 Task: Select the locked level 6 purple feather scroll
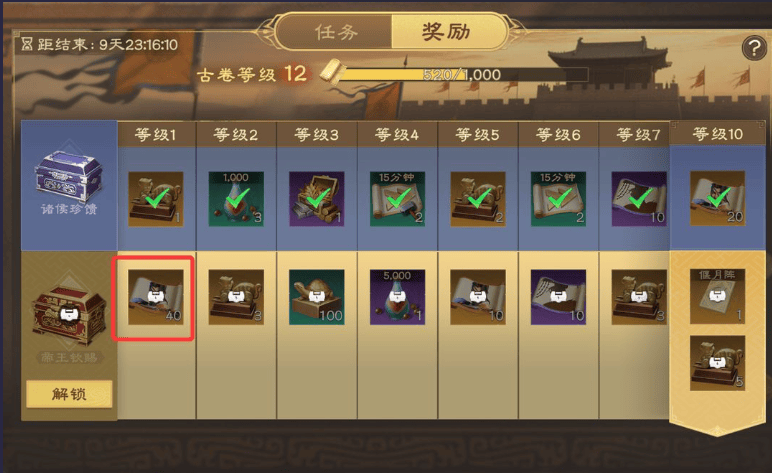(558, 297)
